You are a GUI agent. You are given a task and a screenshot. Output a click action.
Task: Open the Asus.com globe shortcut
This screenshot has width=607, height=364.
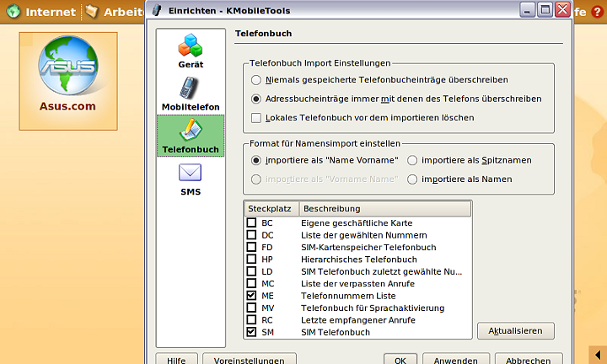68,81
